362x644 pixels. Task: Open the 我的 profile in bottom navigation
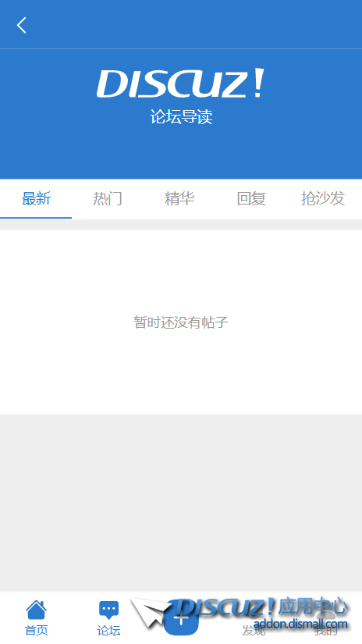click(x=326, y=630)
